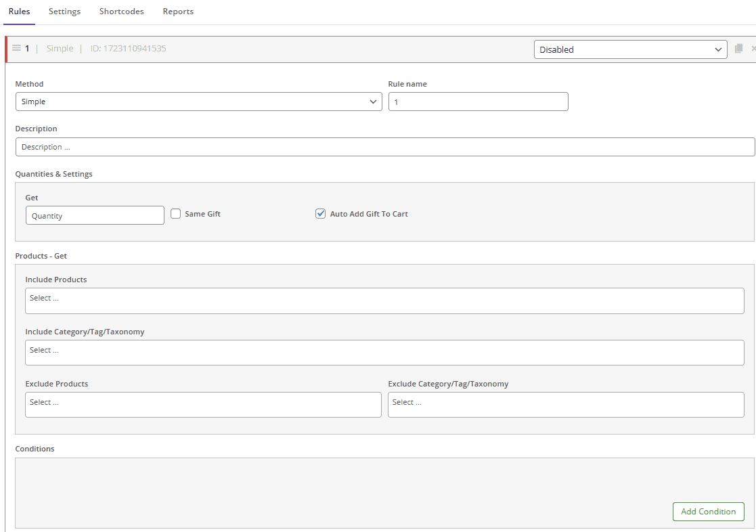
Task: Click the Add Condition button
Action: (708, 512)
